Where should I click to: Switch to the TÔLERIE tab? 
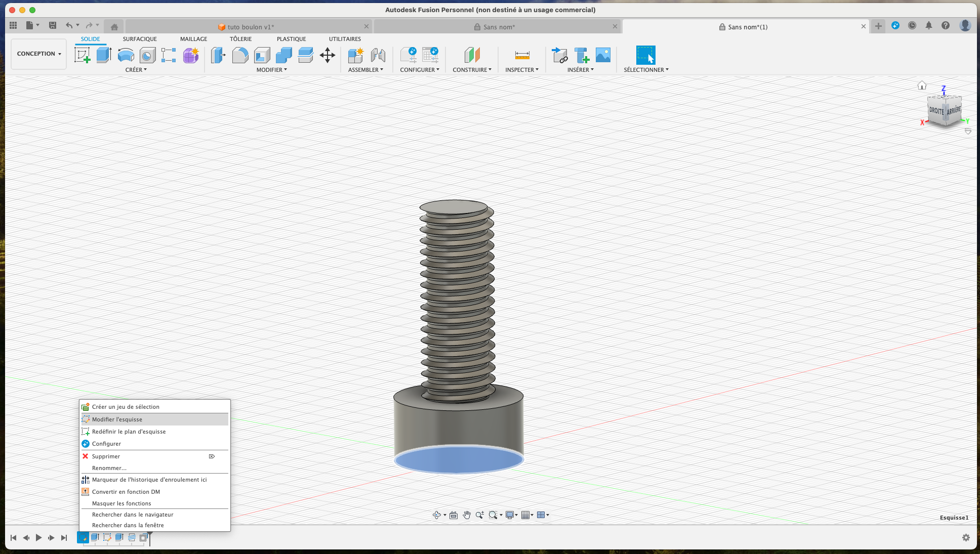click(240, 39)
